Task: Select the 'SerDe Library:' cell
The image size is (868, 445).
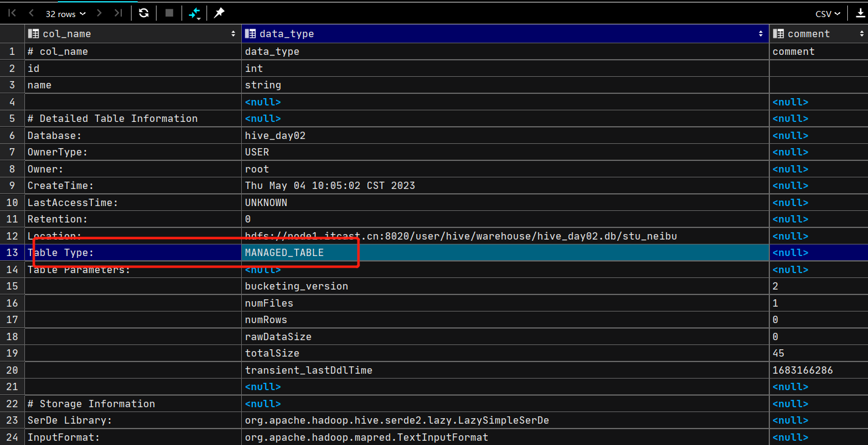Action: (133, 421)
